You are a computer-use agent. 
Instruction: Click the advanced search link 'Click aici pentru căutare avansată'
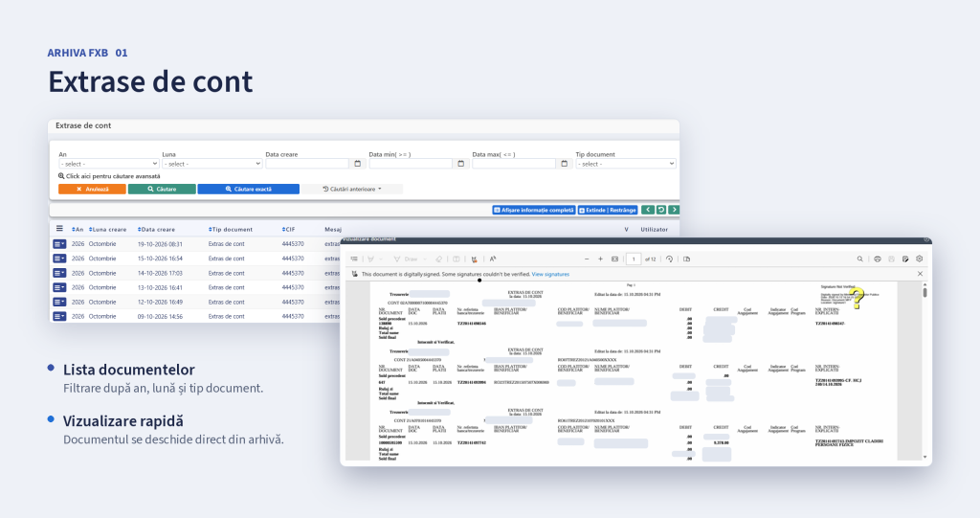109,176
